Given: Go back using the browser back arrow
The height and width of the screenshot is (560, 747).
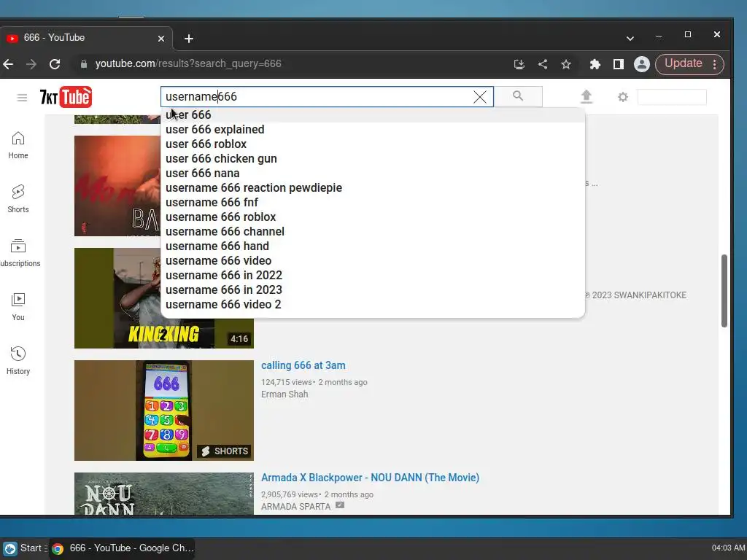Looking at the screenshot, I should [x=8, y=64].
